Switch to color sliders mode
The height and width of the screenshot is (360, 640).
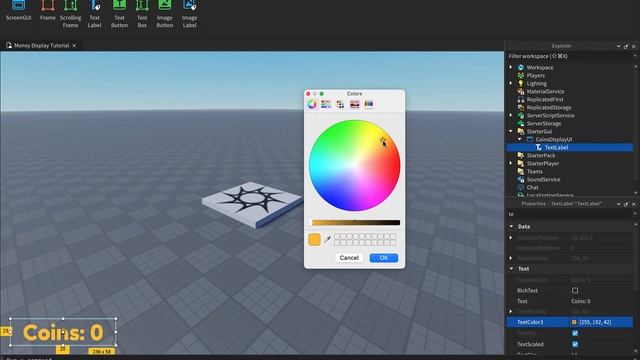coord(326,104)
